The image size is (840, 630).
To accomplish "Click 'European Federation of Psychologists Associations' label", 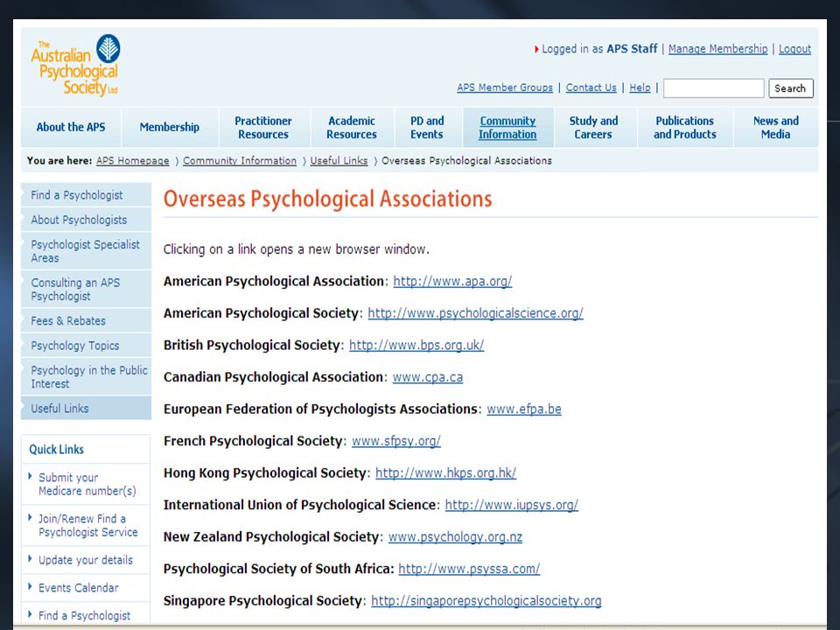I will pyautogui.click(x=320, y=409).
